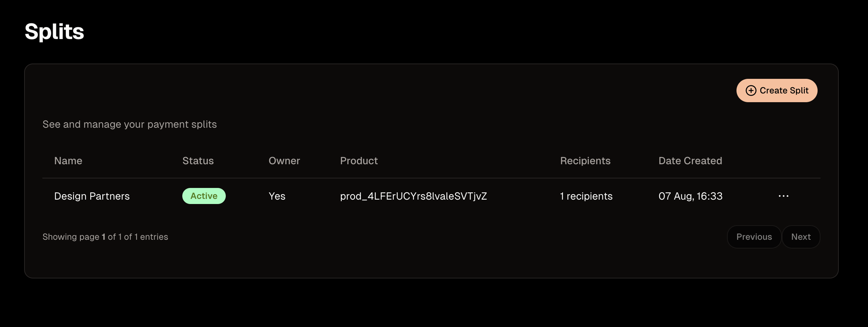The width and height of the screenshot is (868, 327).
Task: Click the Status column header
Action: point(198,161)
